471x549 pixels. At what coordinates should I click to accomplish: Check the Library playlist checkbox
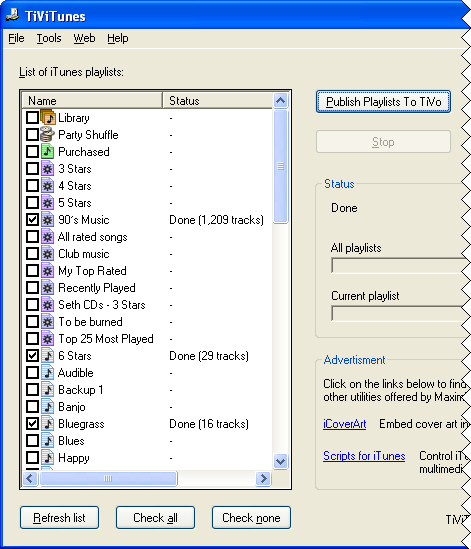[x=33, y=118]
